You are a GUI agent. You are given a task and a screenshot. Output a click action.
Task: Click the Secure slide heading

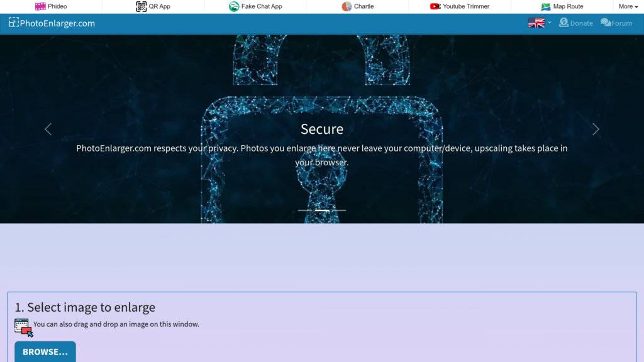click(x=322, y=129)
